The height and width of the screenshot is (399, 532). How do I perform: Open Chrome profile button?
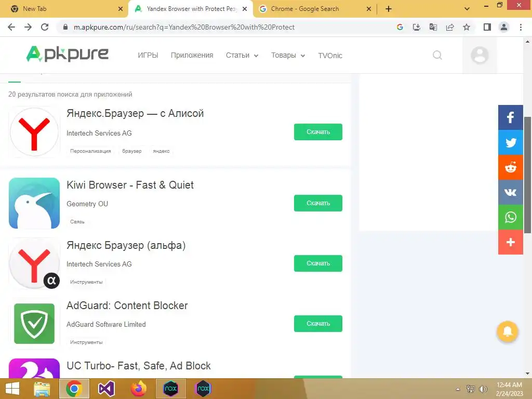tap(504, 27)
